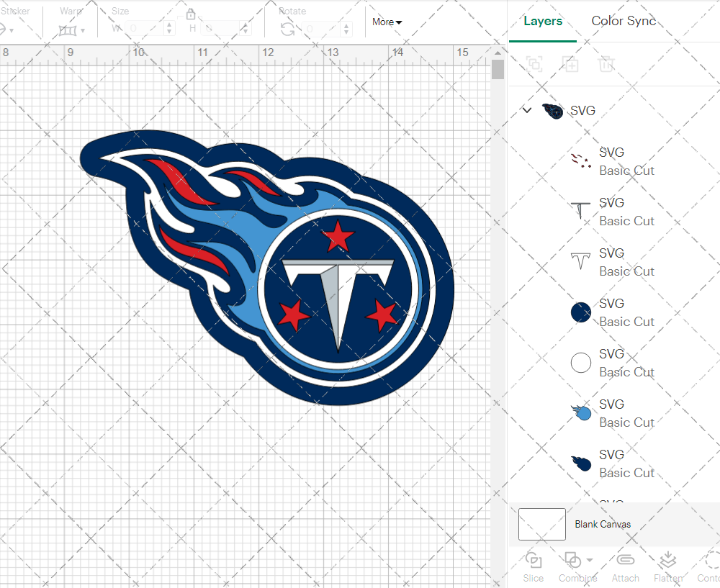Switch to the Layers tab
Screen dimensions: 720x588
point(543,21)
